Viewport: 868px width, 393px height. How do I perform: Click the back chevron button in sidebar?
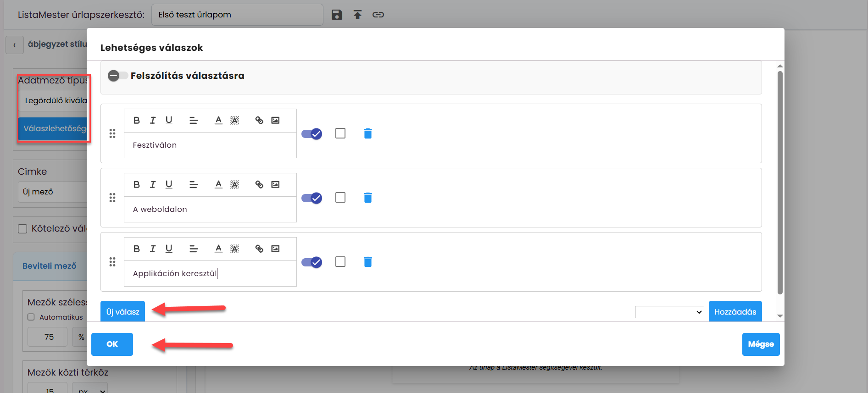click(x=15, y=45)
